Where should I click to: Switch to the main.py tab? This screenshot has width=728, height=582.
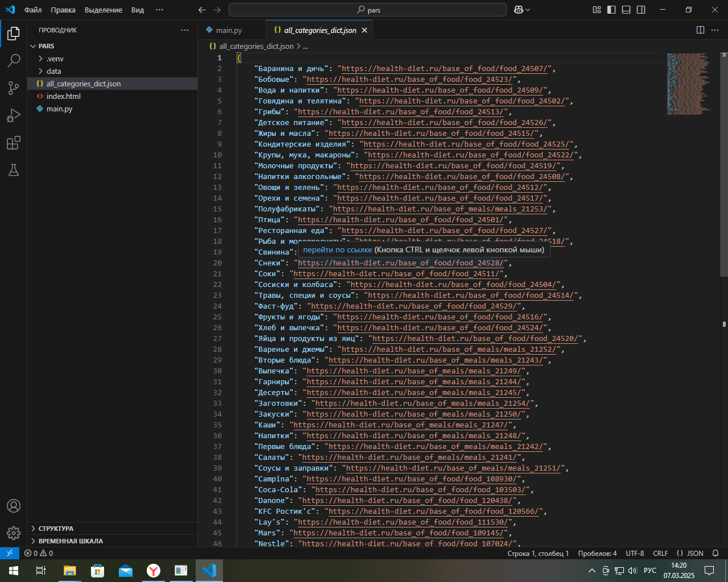click(229, 30)
